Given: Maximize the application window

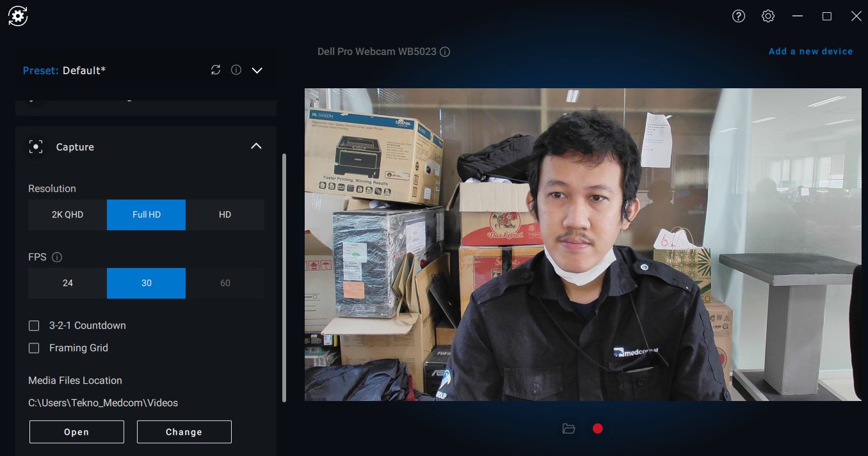Looking at the screenshot, I should coord(827,17).
